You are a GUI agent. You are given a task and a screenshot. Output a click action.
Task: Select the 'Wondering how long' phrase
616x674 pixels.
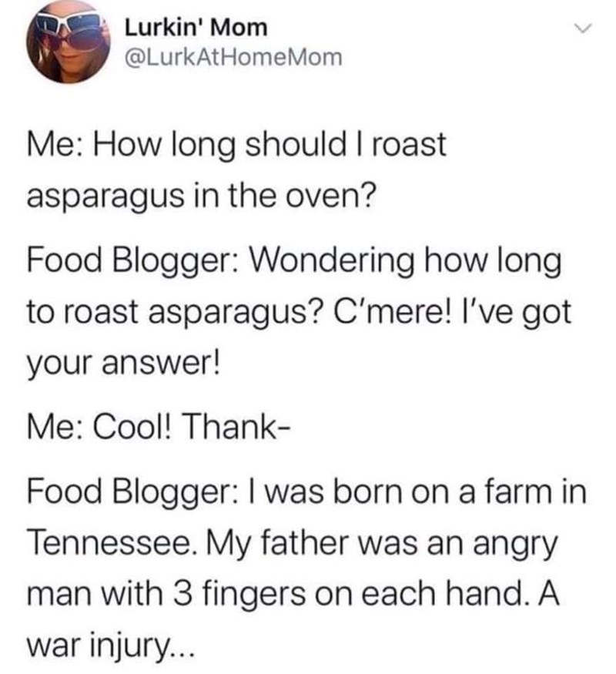(x=404, y=262)
